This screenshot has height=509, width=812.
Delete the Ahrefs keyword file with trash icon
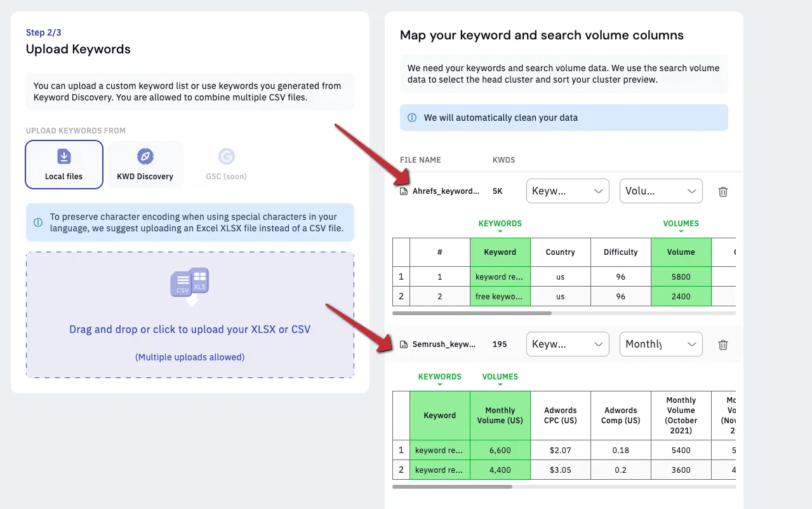coord(722,191)
